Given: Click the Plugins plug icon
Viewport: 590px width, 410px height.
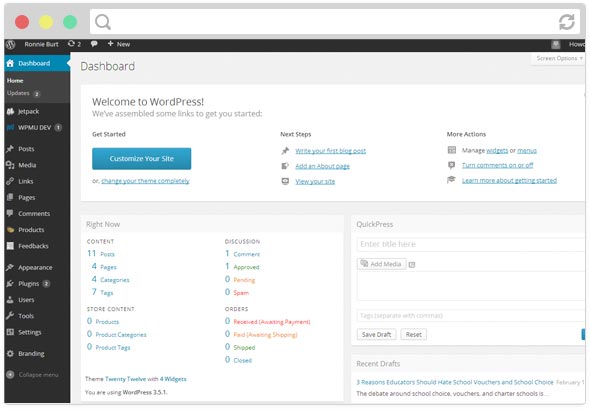Looking at the screenshot, I should pos(10,284).
